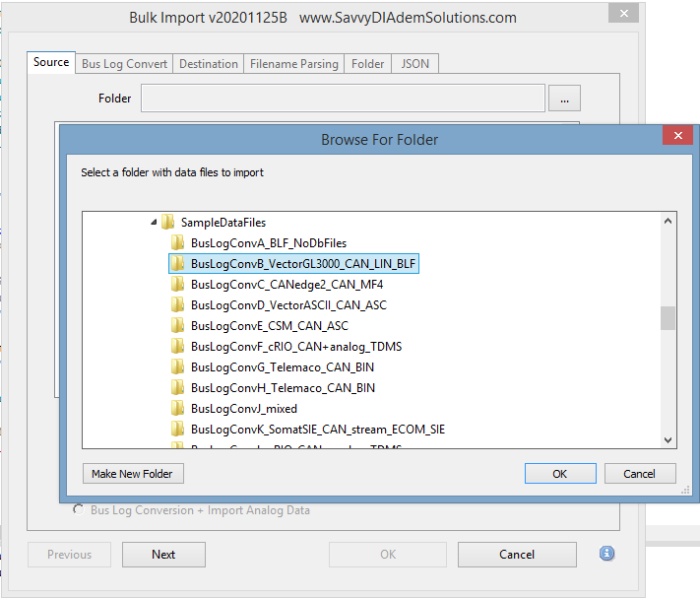Open the JSON tab

(x=414, y=64)
